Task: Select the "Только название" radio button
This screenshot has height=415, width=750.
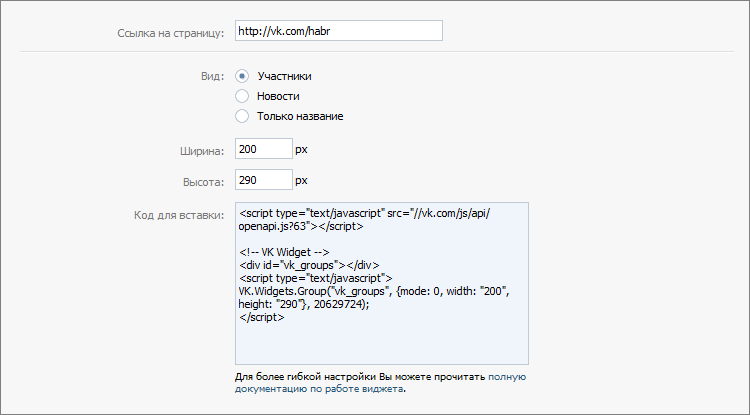Action: coord(241,116)
